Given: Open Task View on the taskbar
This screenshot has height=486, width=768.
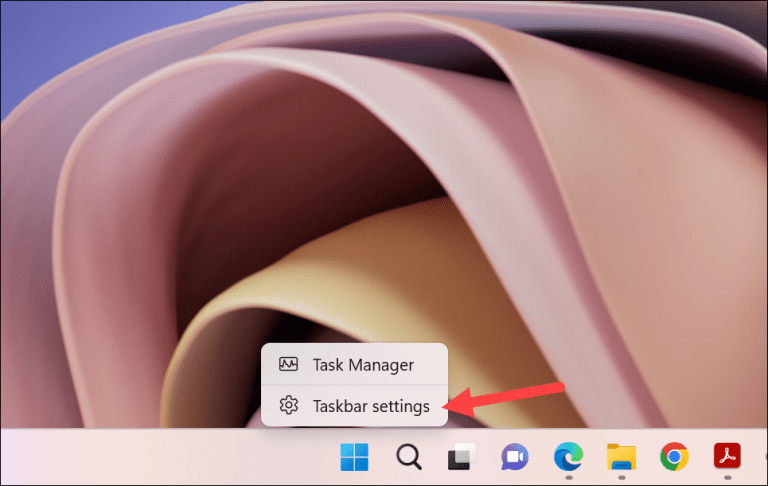Looking at the screenshot, I should 461,457.
